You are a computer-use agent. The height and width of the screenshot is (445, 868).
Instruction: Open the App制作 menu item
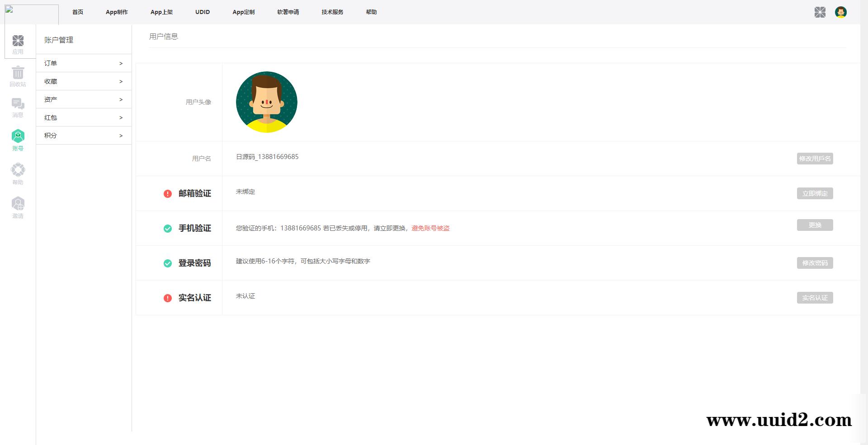116,12
